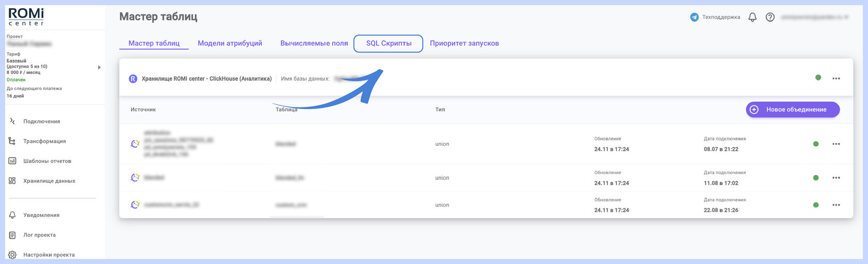Click plus icon in Новое объединение button
Viewport: 868px width, 264px height.
click(x=754, y=110)
